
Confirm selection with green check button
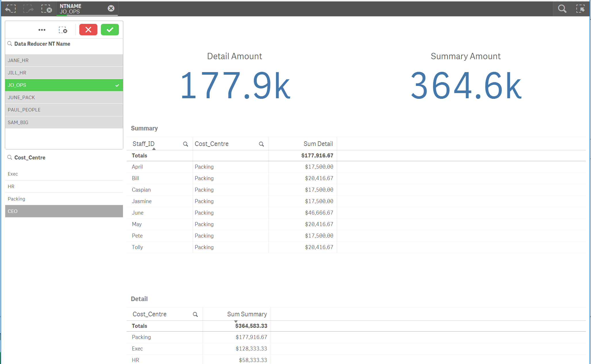(110, 30)
